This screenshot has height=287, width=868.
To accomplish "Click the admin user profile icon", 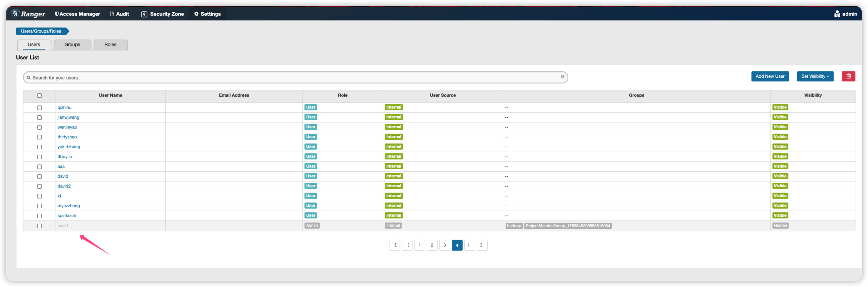I will pyautogui.click(x=837, y=14).
